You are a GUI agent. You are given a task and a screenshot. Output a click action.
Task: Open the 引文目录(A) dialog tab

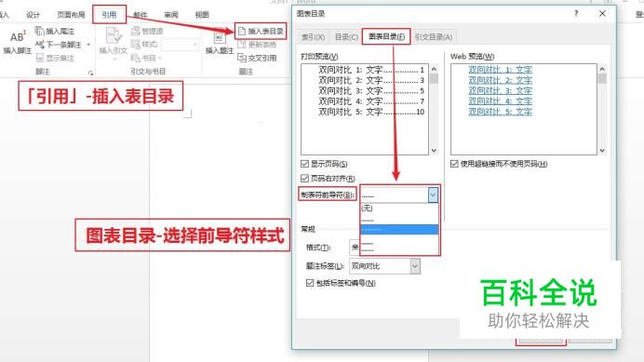tap(434, 37)
